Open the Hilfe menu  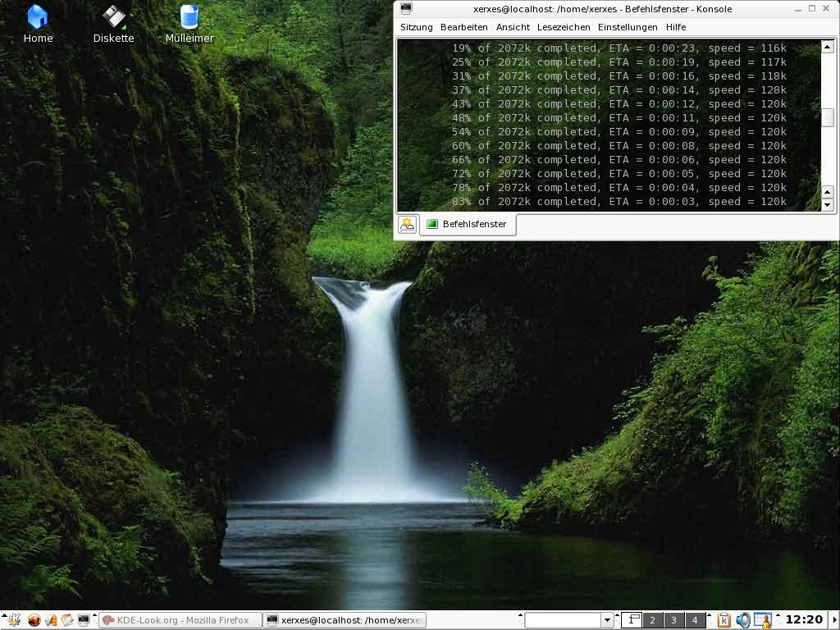[676, 27]
